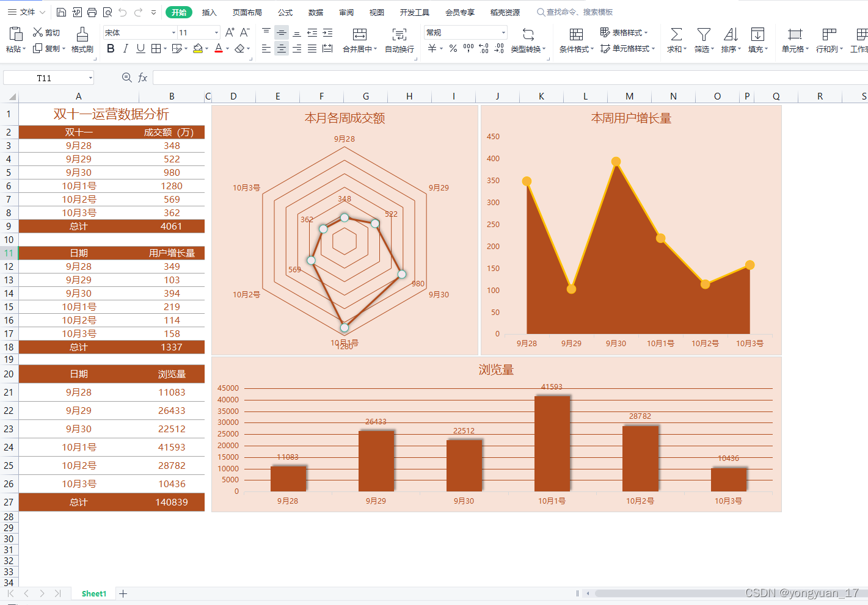The height and width of the screenshot is (605, 868).
Task: Click the Fill (填充) icon
Action: click(757, 34)
